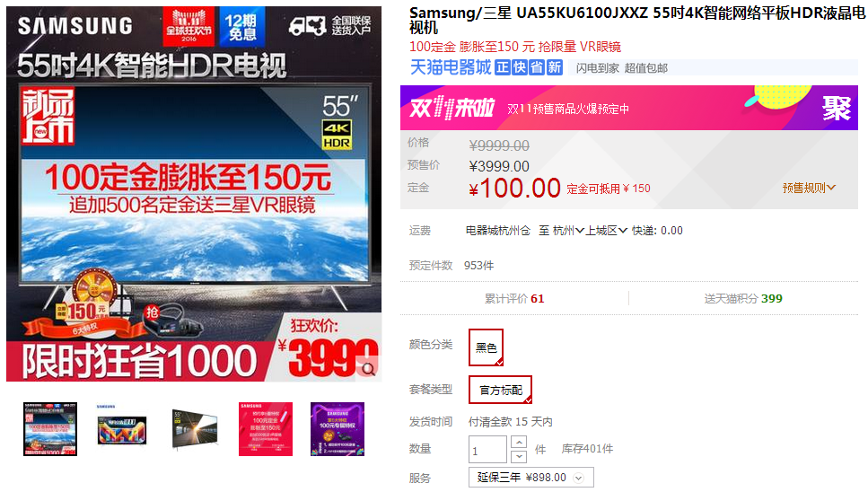The height and width of the screenshot is (492, 868).
Task: Open the 杭州 city dropdown
Action: tap(568, 231)
